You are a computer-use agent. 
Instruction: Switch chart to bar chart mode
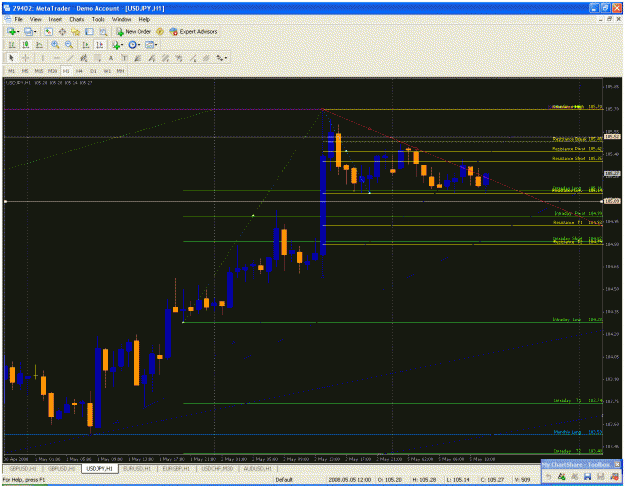12,45
